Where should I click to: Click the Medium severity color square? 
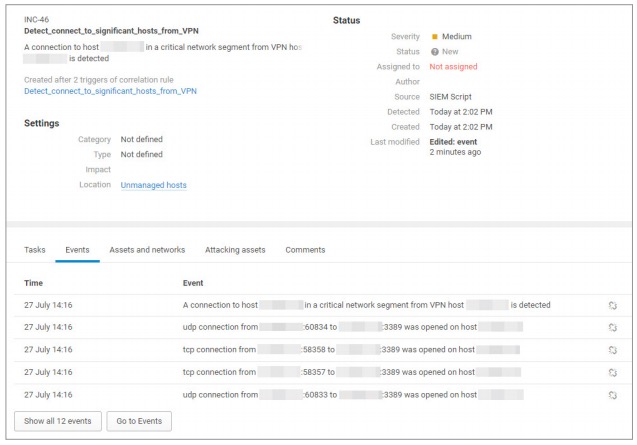point(435,37)
